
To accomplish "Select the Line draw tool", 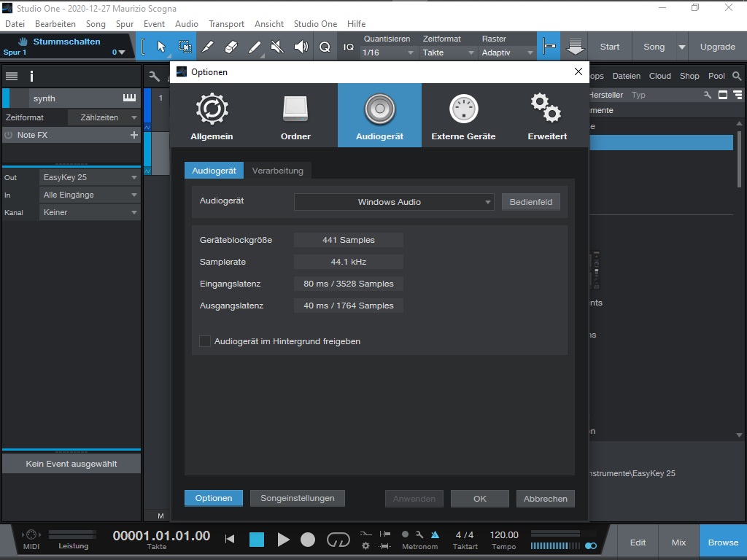I will click(255, 47).
